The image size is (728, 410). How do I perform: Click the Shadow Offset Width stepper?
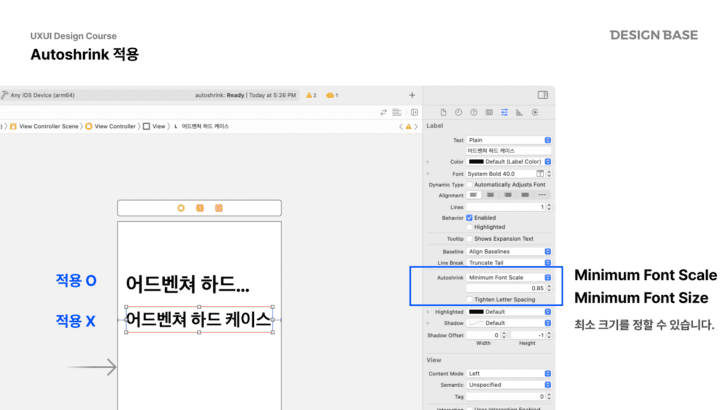pyautogui.click(x=504, y=335)
